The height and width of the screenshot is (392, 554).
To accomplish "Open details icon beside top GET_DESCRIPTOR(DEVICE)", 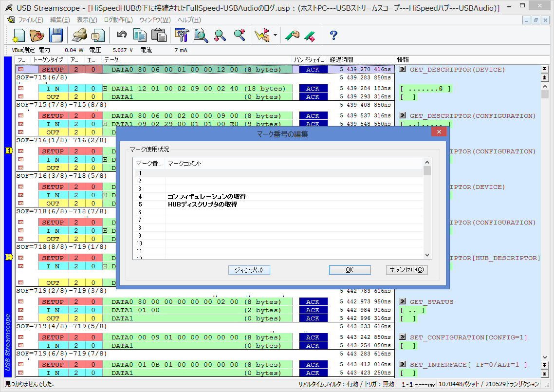I will (403, 69).
